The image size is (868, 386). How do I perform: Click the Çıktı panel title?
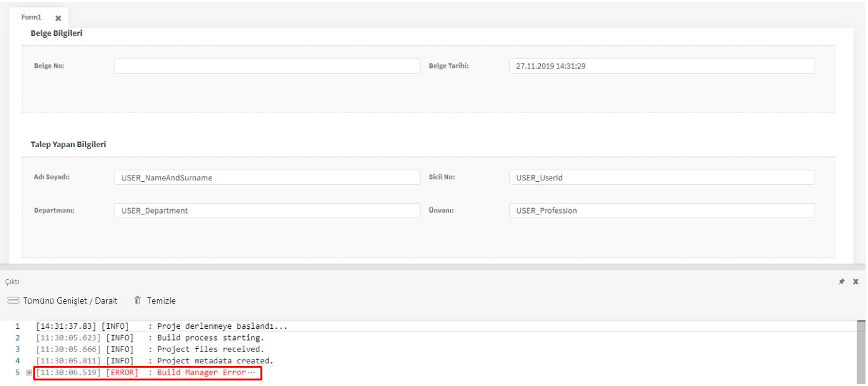(12, 282)
